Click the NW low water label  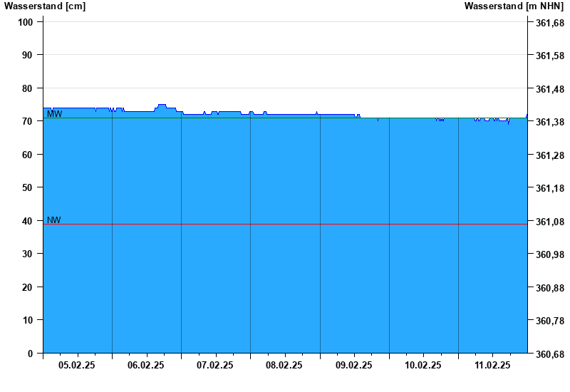tap(54, 220)
